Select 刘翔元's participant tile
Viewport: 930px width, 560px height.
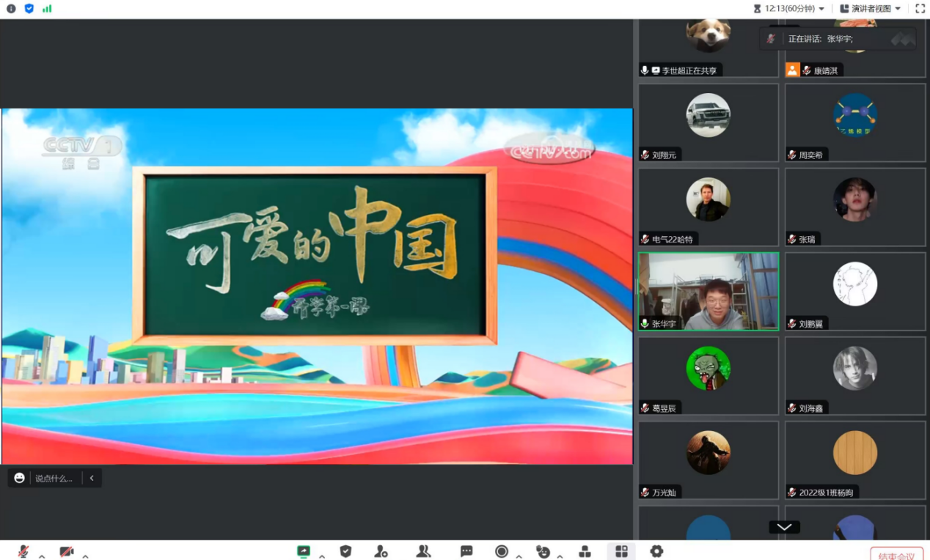[708, 122]
